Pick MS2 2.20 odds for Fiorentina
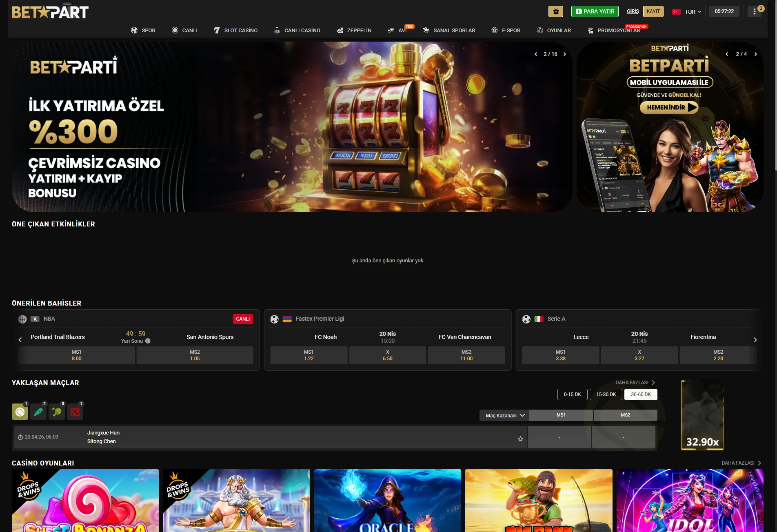Screen dimensions: 777x532 point(718,355)
